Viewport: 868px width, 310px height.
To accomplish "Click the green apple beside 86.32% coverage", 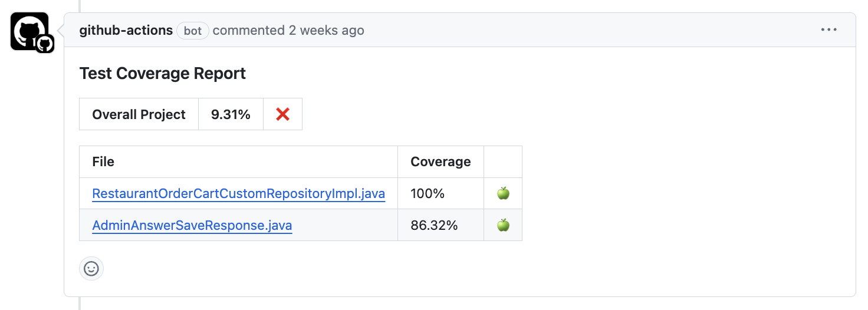I will click(503, 225).
